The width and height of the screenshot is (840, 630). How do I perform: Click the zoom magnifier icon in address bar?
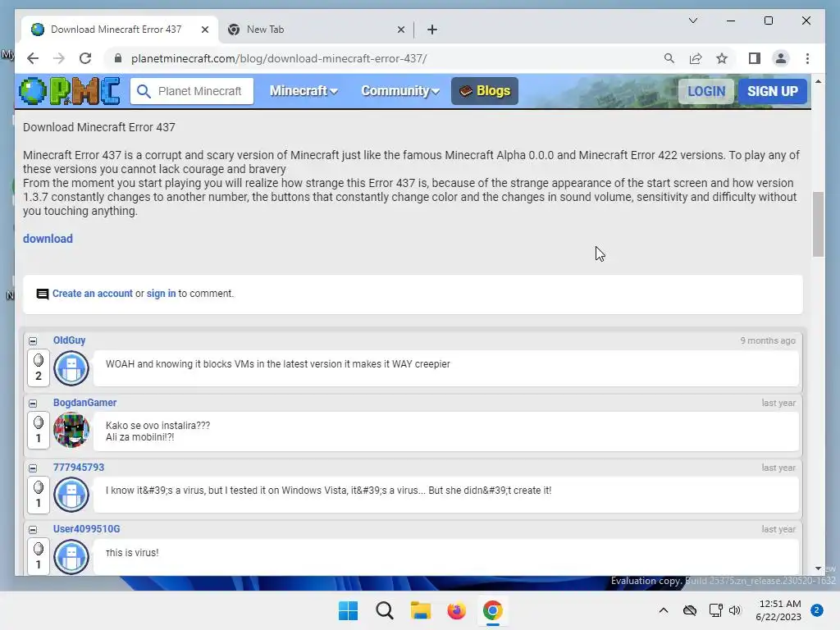click(x=669, y=58)
